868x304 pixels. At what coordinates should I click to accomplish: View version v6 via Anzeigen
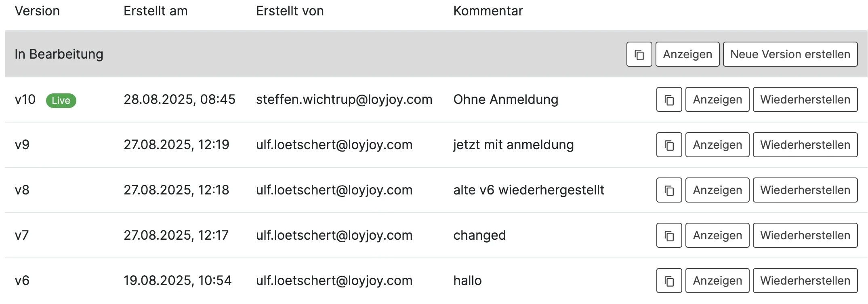point(717,281)
